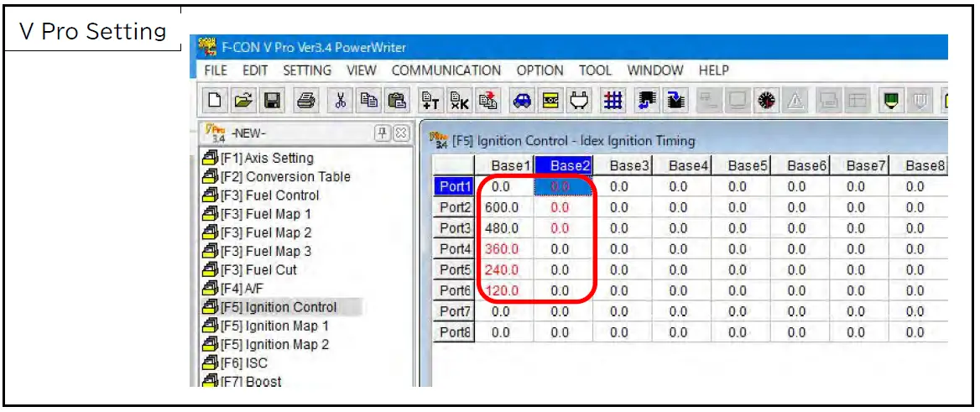Image resolution: width=980 pixels, height=412 pixels.
Task: Open the HELP menu
Action: [x=714, y=70]
